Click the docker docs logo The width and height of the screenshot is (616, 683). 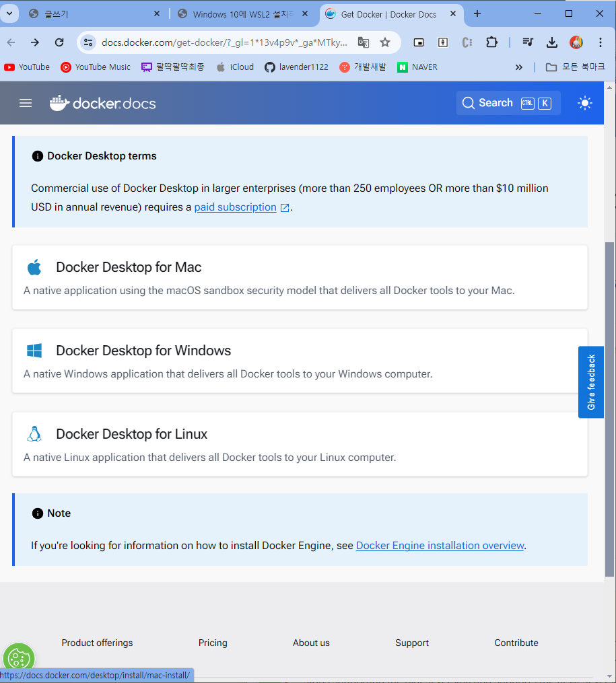pyautogui.click(x=102, y=103)
